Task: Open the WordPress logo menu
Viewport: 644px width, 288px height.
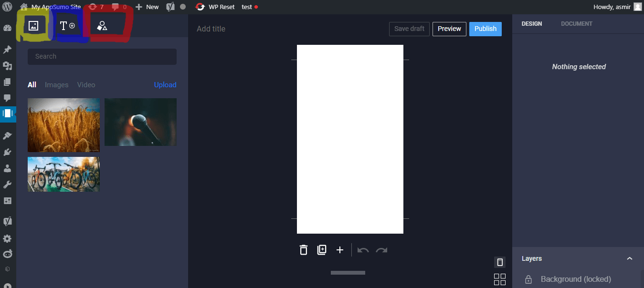Action: coord(7,7)
